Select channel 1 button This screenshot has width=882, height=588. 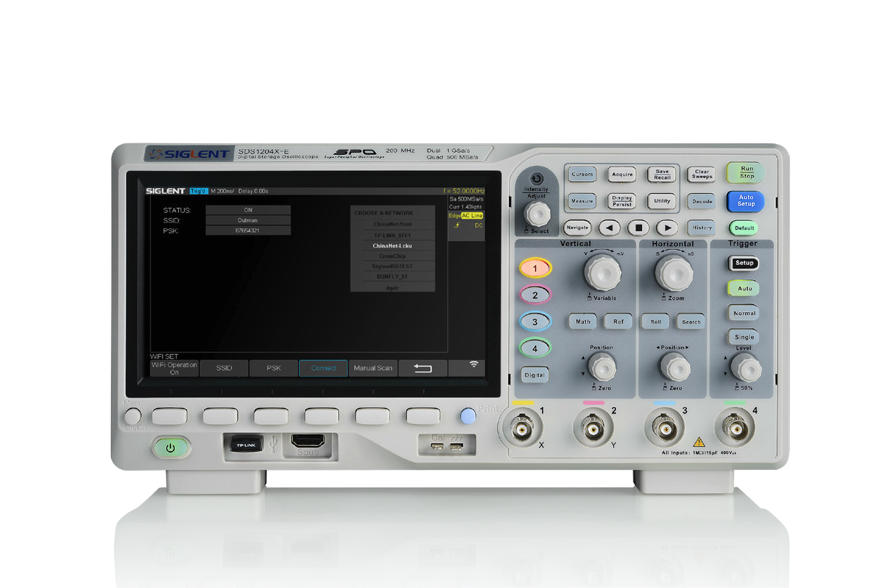(x=535, y=268)
